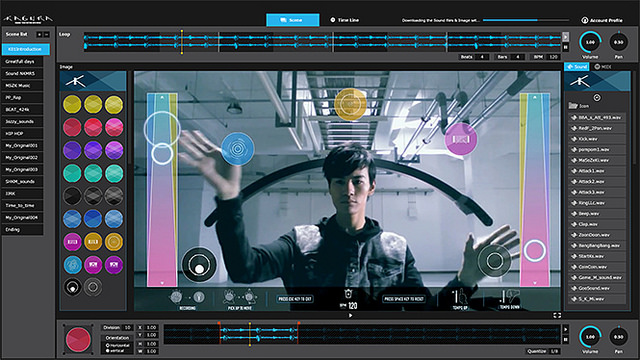Viewport: 640px width, 360px height.
Task: Switch to the Time Line tab
Action: click(344, 20)
